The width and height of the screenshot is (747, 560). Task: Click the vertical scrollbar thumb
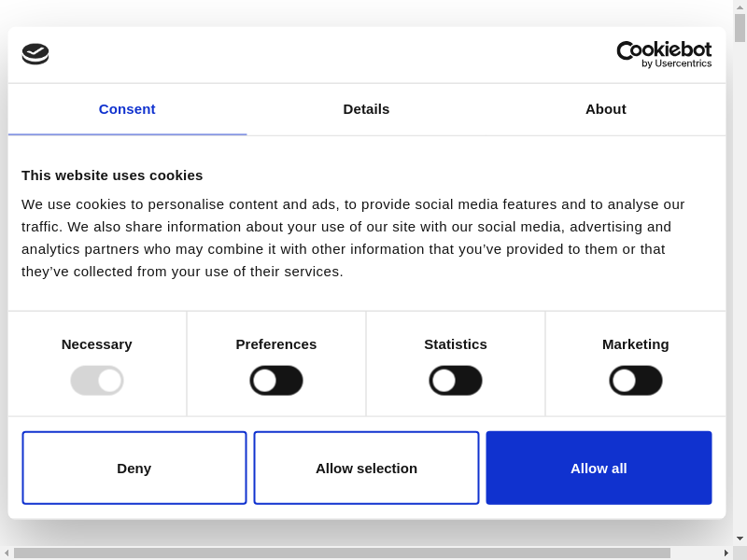coord(740,28)
